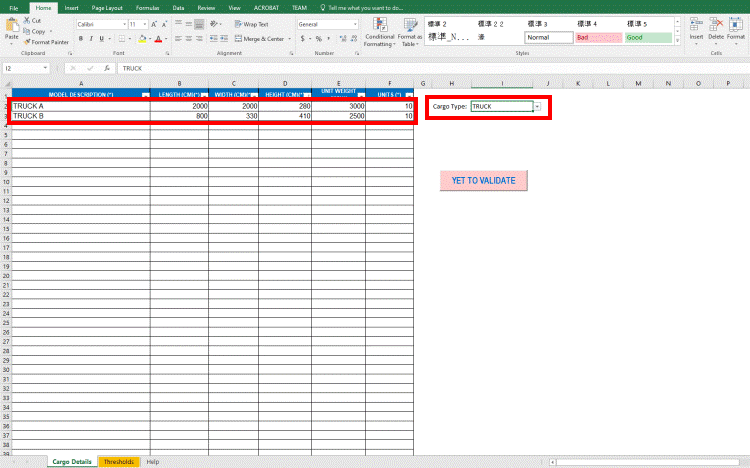Click the Merge & Center button

tap(260, 39)
